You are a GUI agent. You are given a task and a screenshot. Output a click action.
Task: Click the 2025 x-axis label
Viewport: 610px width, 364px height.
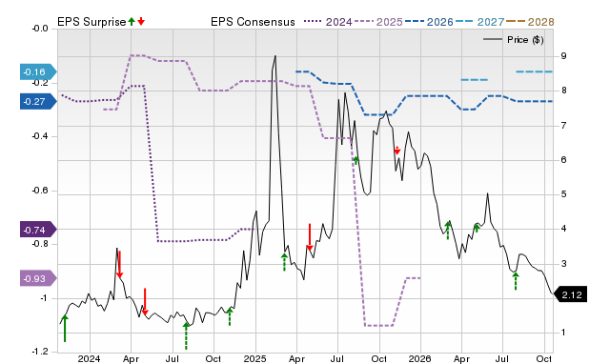tap(254, 358)
